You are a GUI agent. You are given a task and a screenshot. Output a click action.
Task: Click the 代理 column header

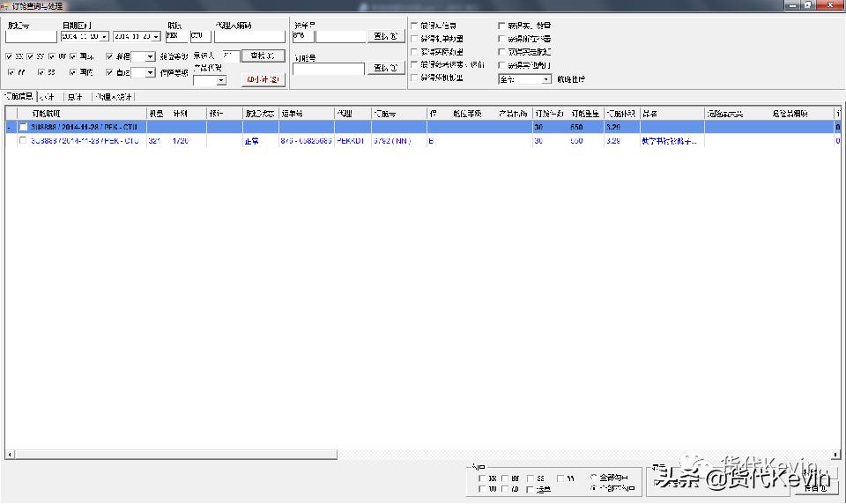pyautogui.click(x=352, y=114)
